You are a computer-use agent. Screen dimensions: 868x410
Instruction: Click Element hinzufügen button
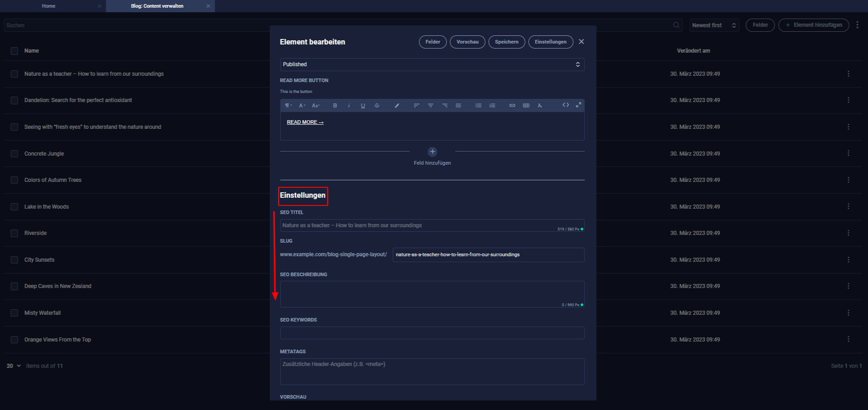point(814,25)
